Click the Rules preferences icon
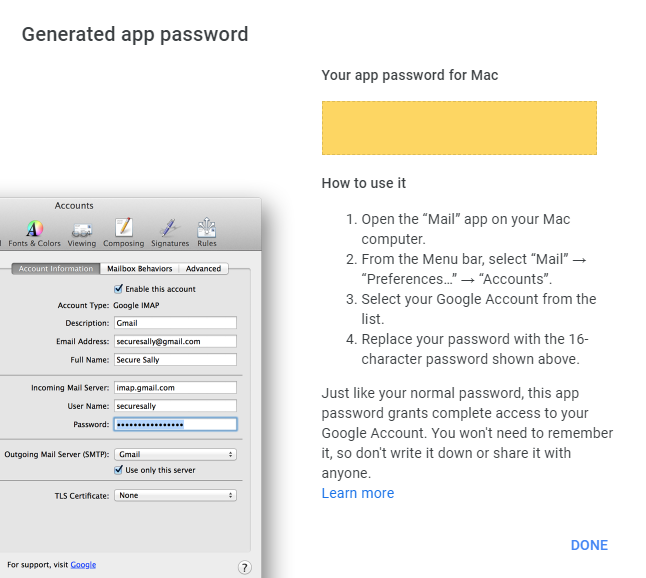646x578 pixels. click(207, 232)
